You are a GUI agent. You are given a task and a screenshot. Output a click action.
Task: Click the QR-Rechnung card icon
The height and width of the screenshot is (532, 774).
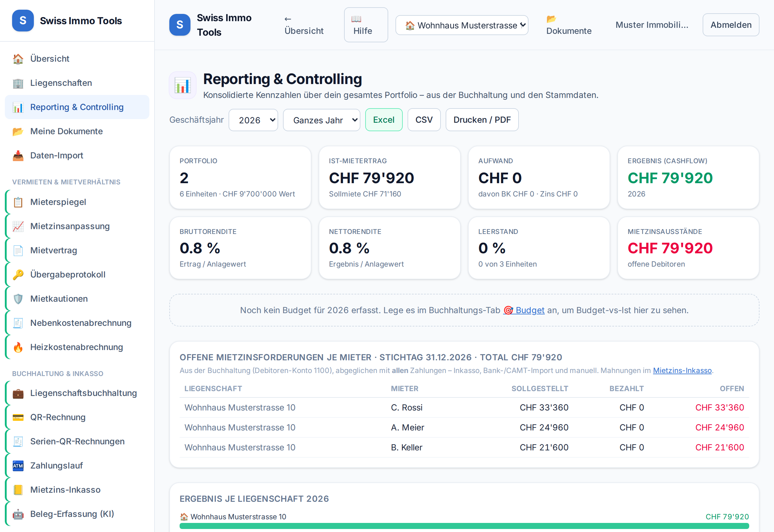18,417
